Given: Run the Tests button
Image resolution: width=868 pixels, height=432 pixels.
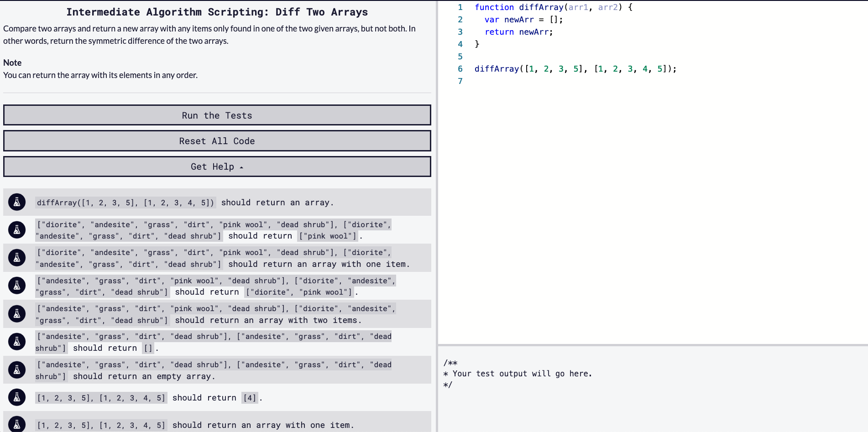Looking at the screenshot, I should [217, 115].
